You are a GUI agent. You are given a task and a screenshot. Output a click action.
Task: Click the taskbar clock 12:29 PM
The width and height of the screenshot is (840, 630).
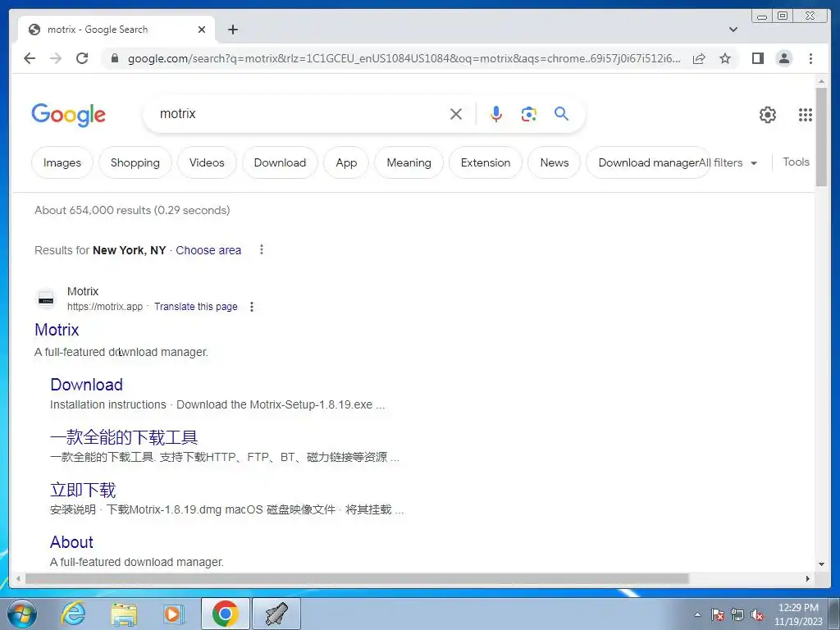pyautogui.click(x=798, y=614)
